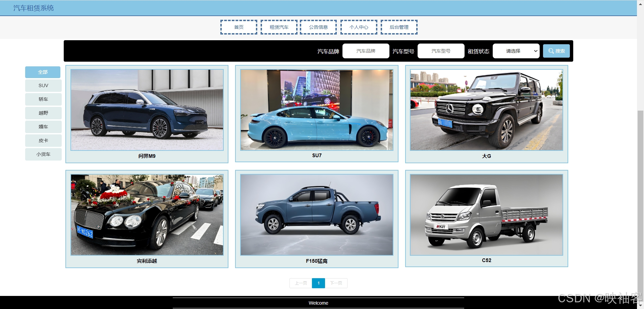
Task: Filter by 小货车 category
Action: 43,154
